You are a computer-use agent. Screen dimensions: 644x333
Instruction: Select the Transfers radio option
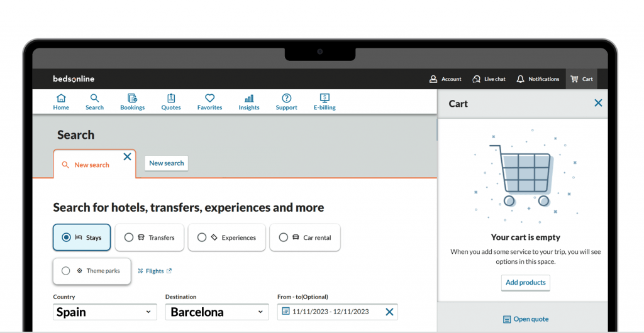pyautogui.click(x=149, y=237)
